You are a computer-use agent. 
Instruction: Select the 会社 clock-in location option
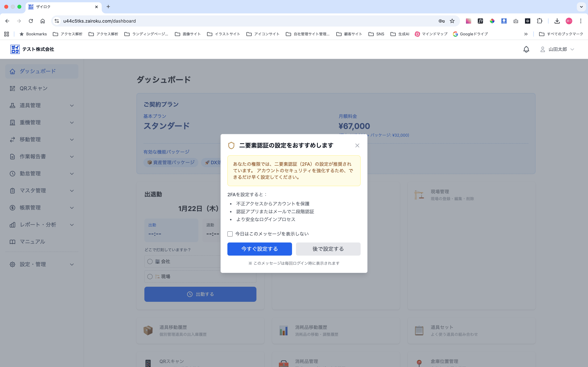point(150,261)
